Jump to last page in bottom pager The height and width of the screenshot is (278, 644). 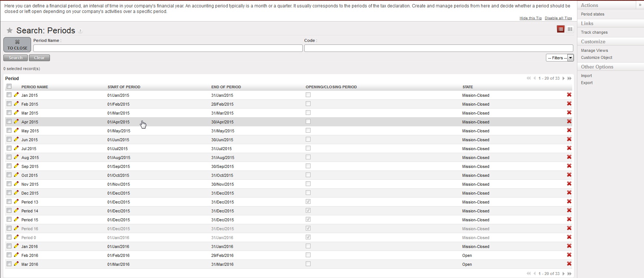click(570, 274)
